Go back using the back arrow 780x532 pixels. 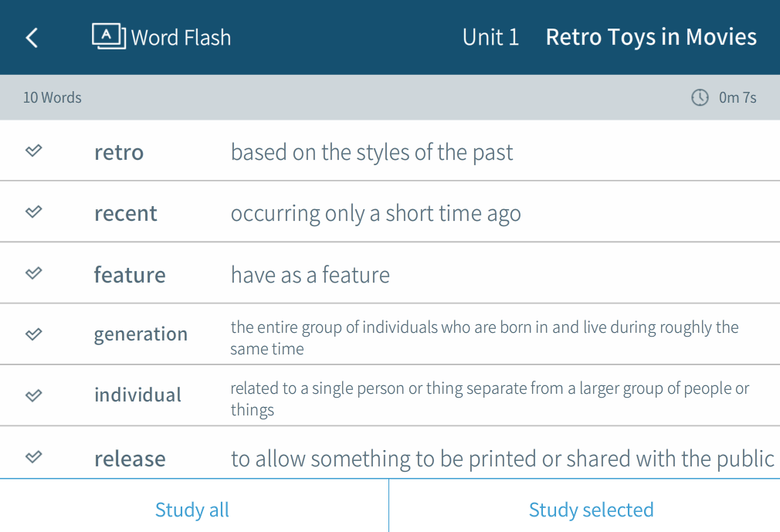(32, 38)
